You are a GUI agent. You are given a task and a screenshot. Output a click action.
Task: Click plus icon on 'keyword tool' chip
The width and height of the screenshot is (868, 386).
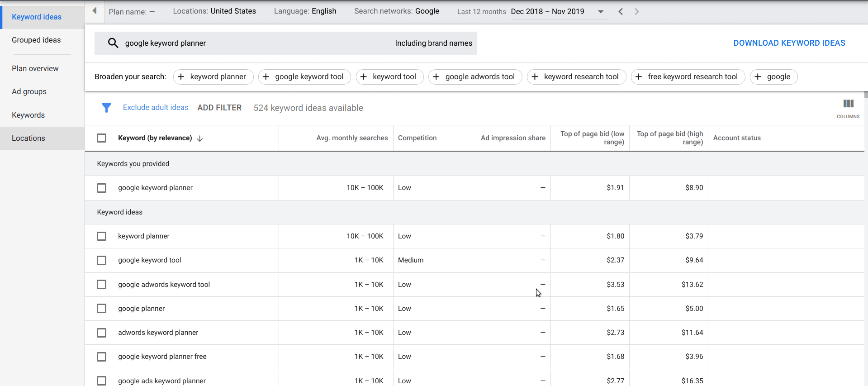coord(364,77)
